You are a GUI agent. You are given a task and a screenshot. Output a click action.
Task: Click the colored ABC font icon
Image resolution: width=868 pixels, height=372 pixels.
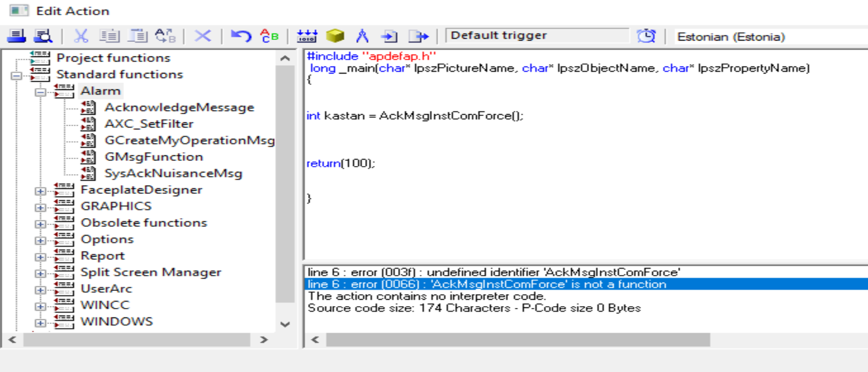269,36
